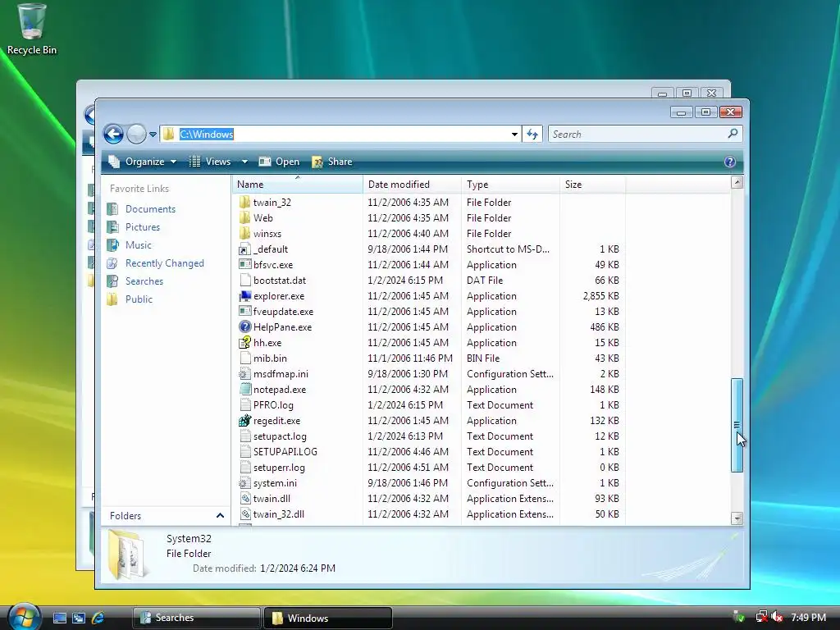Screen dimensions: 840x630
Task: Open the Recycle Bin desktop icon
Action: coord(32,29)
